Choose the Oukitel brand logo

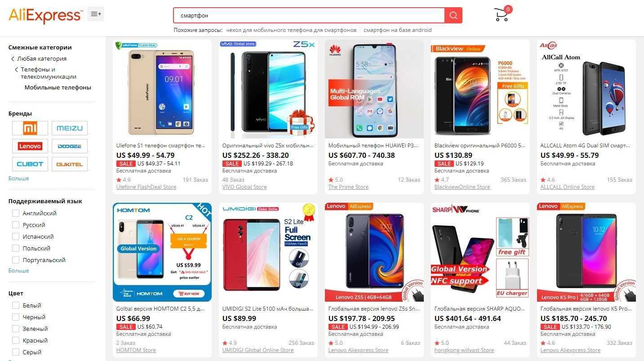coord(70,164)
